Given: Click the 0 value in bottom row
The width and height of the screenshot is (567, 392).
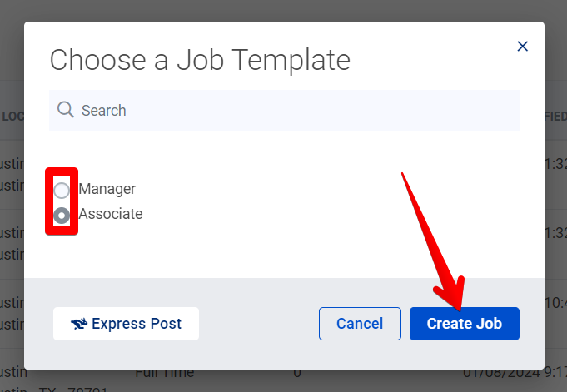Looking at the screenshot, I should [297, 373].
